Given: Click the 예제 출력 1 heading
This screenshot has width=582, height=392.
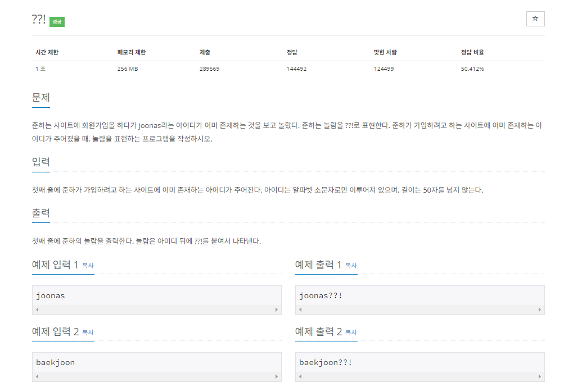Looking at the screenshot, I should pos(318,265).
